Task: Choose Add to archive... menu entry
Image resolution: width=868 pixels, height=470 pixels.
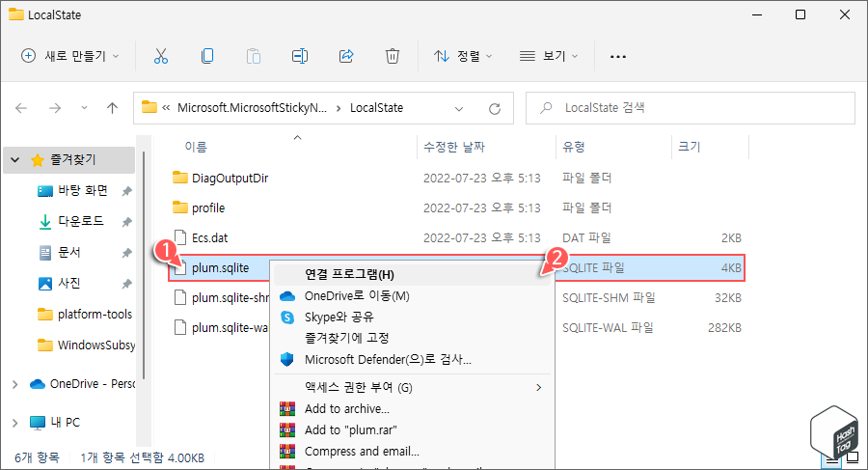Action: (413, 409)
